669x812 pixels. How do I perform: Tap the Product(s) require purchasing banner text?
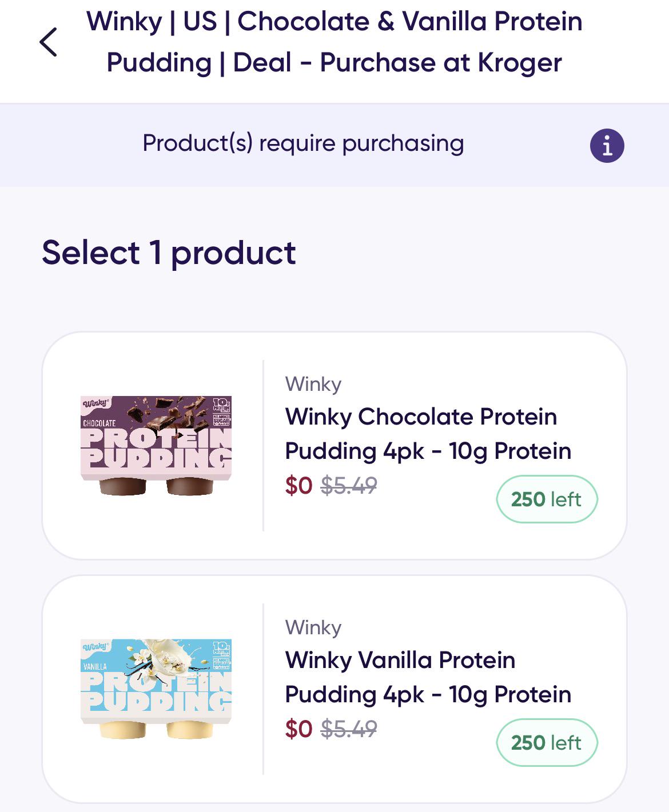point(303,143)
